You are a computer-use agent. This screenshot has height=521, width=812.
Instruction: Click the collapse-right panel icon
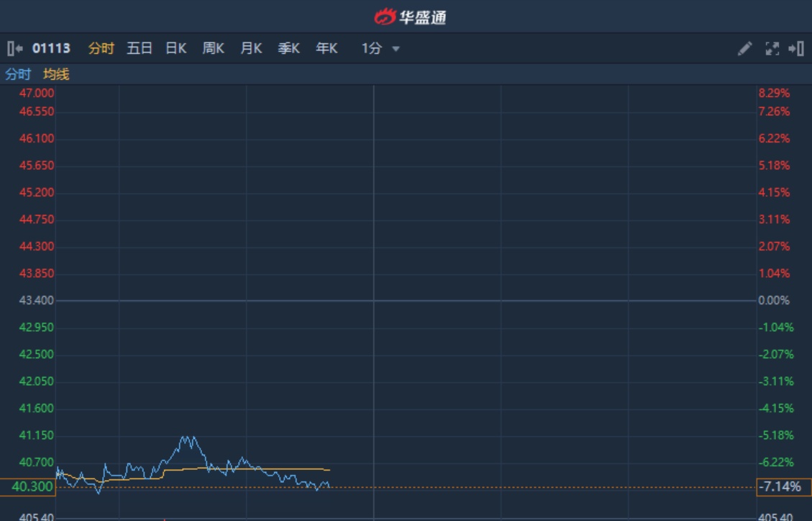click(795, 49)
